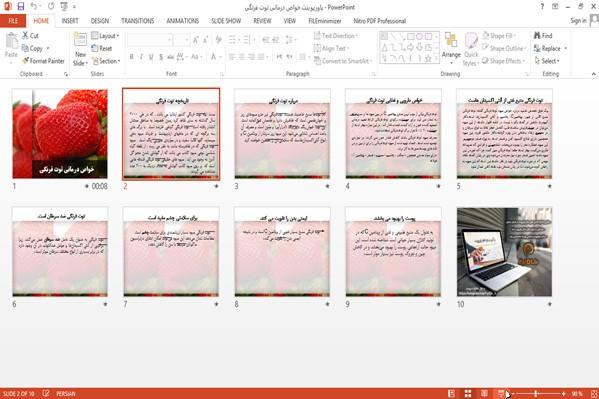The width and height of the screenshot is (599, 399).
Task: Open the Section dropdown
Action: 106,61
